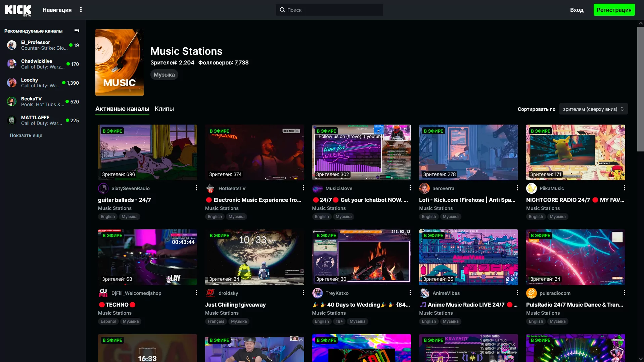Screen dimensions: 644x362
Task: Open El_Professor channel avatar
Action: click(x=12, y=45)
